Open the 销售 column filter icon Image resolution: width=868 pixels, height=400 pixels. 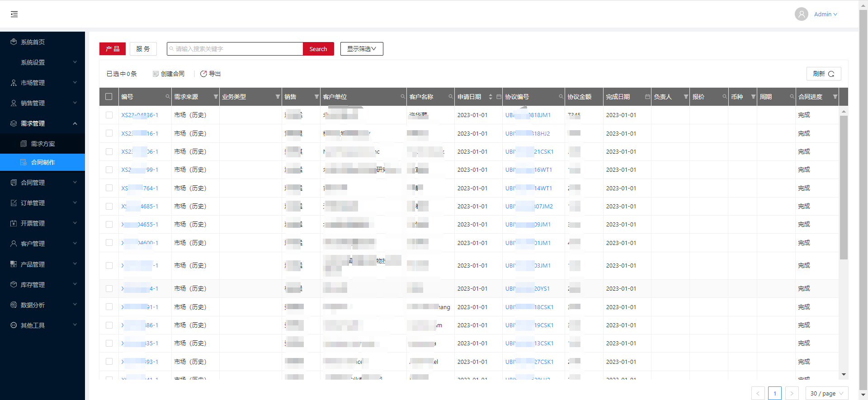316,97
